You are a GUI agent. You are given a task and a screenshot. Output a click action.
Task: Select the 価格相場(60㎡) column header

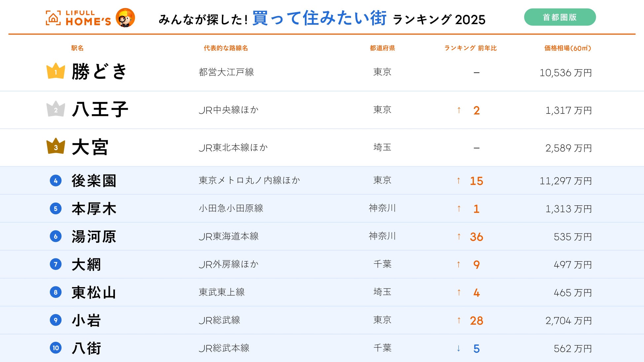tap(567, 48)
